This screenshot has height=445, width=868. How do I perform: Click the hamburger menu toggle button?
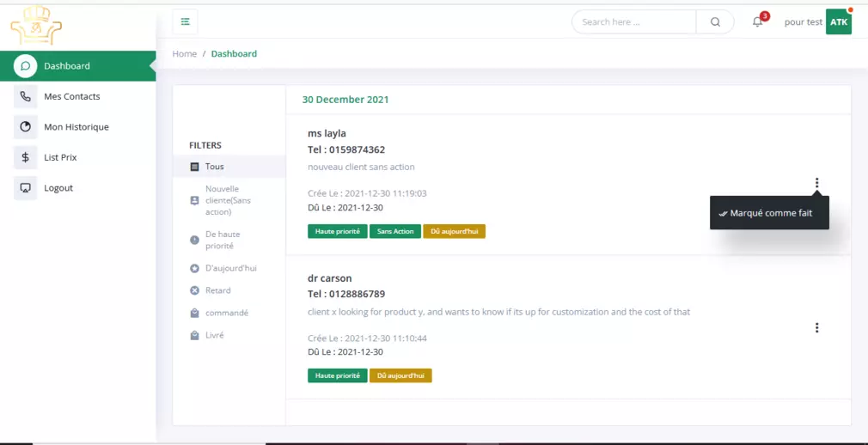coord(185,21)
